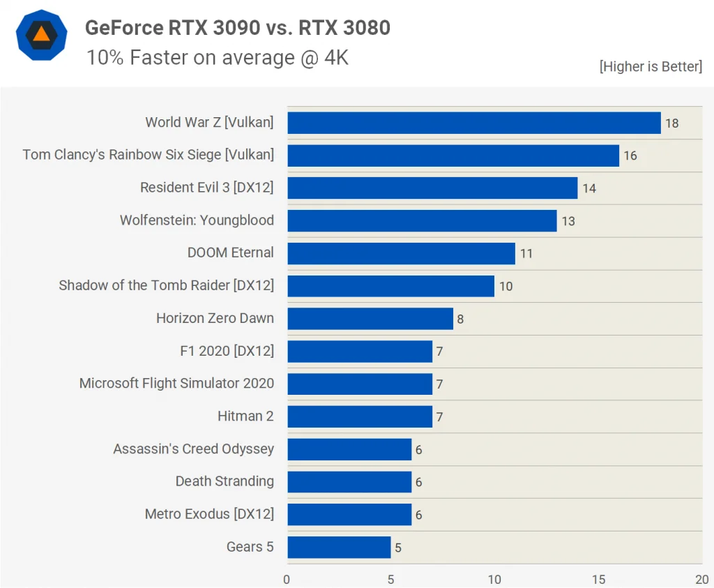This screenshot has width=714, height=588.
Task: Click the Death Stranding bar
Action: tap(349, 482)
